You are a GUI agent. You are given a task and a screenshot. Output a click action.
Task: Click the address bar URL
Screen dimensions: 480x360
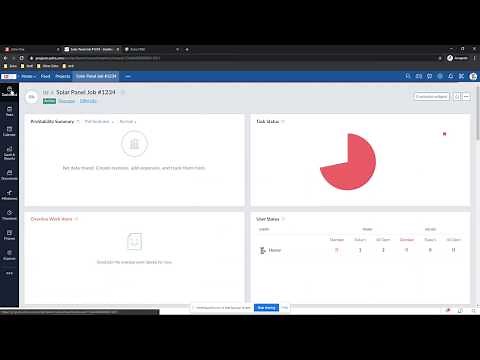coord(98,58)
